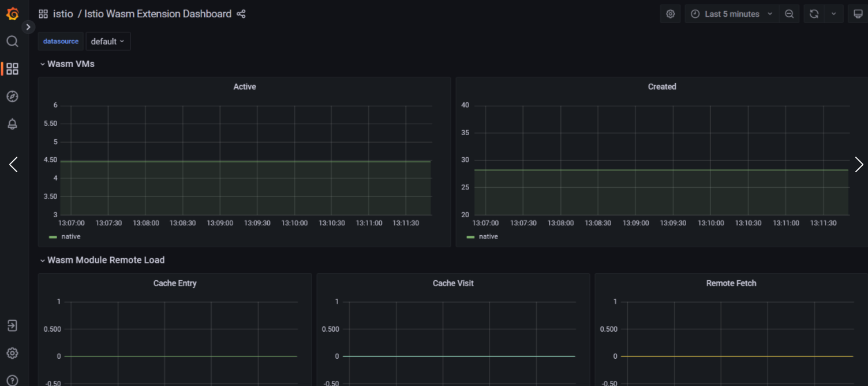Go to previous image with left arrow
Viewport: 868px width, 386px height.
(13, 165)
